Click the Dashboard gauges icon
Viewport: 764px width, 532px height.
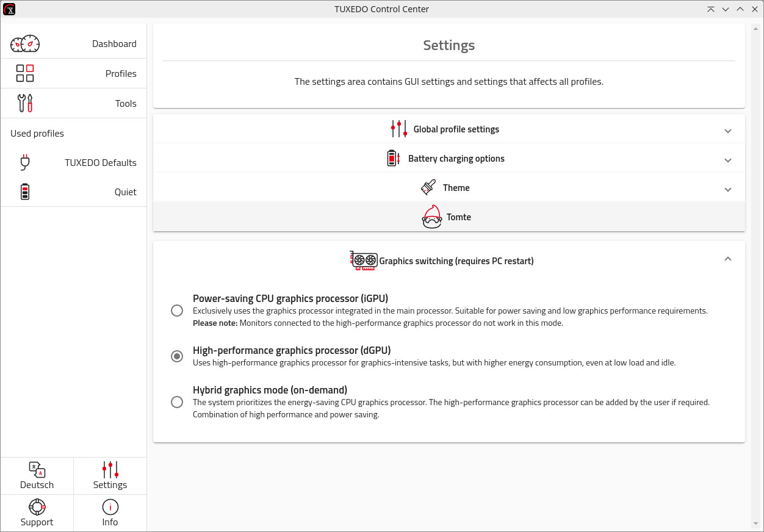tap(25, 44)
